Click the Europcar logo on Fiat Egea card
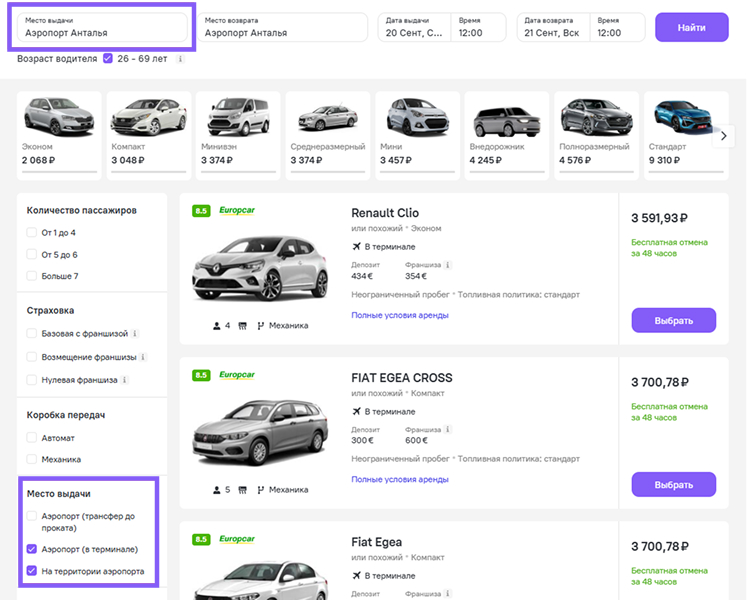 [237, 539]
